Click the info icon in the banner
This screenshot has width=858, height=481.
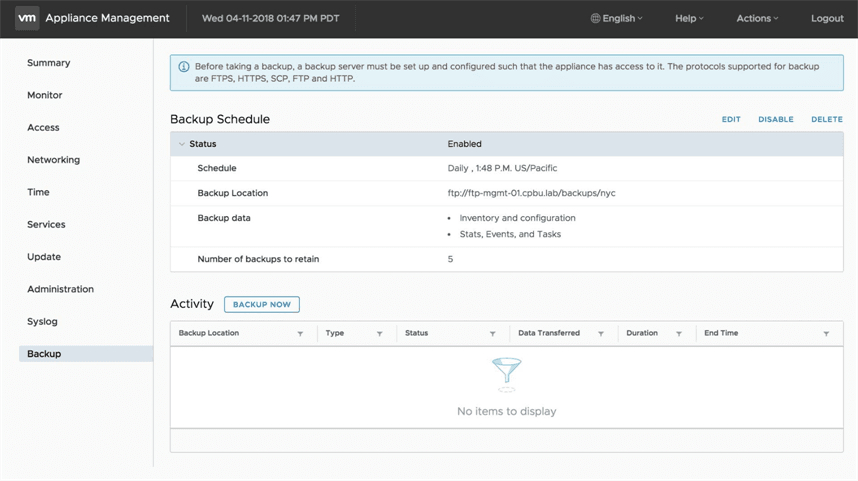click(x=184, y=67)
